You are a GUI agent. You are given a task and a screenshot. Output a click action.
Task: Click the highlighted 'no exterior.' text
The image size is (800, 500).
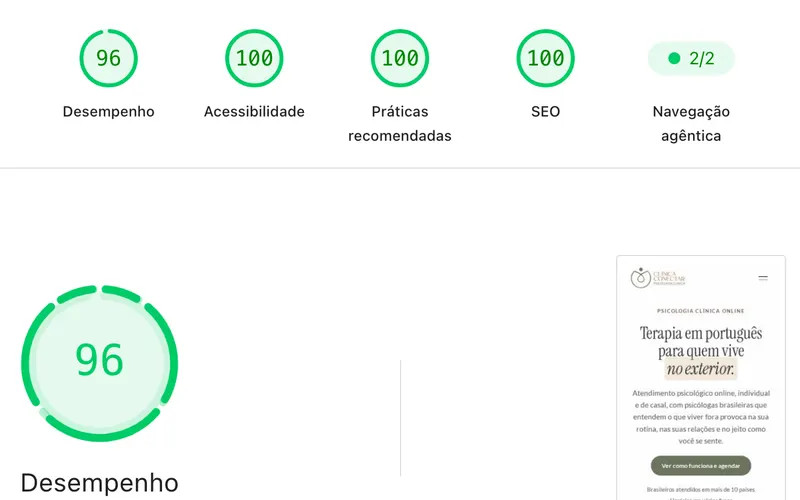coord(701,368)
